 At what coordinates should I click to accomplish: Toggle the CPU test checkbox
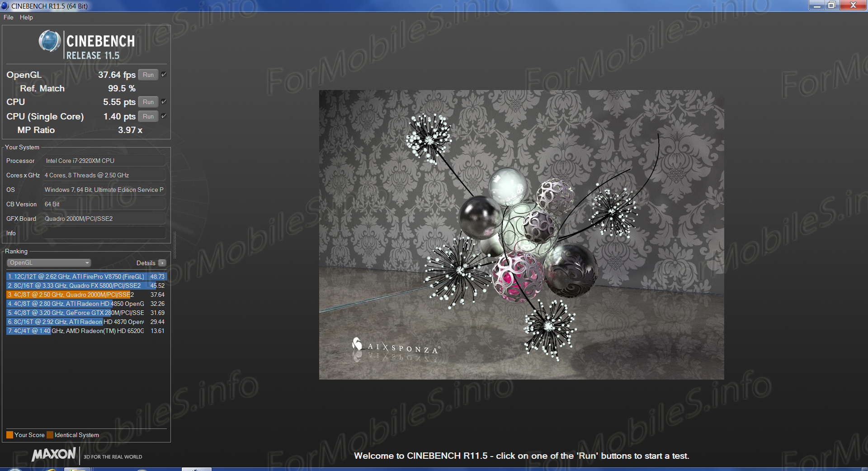164,102
